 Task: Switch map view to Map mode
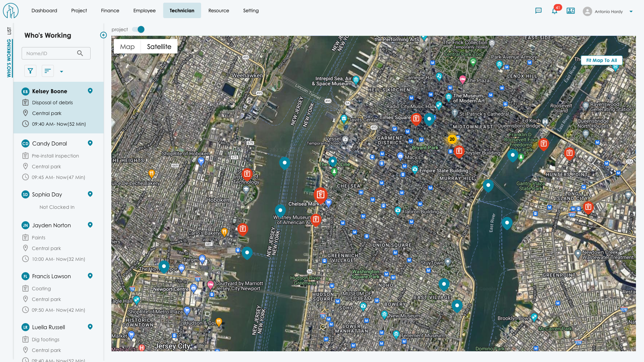[x=127, y=47]
